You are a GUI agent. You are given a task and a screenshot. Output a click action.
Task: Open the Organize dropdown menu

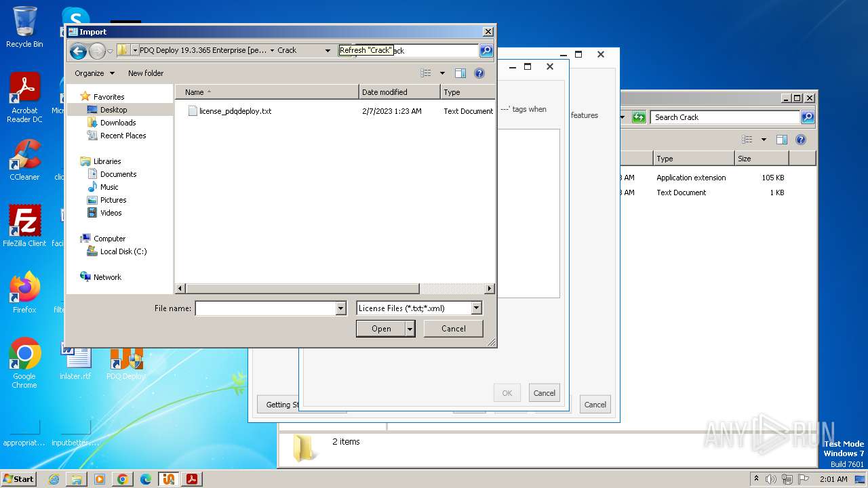tap(94, 73)
